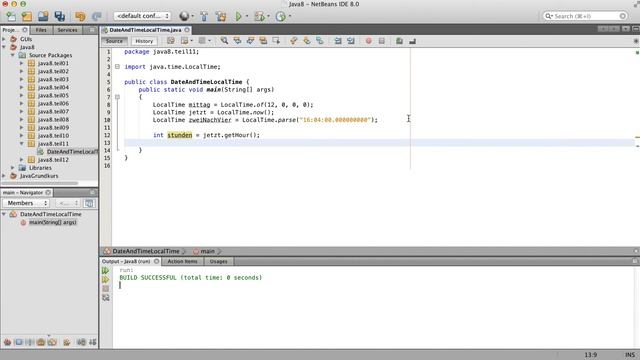Expand the JavaGrundkurs project node
The height and width of the screenshot is (360, 640).
click(x=4, y=176)
